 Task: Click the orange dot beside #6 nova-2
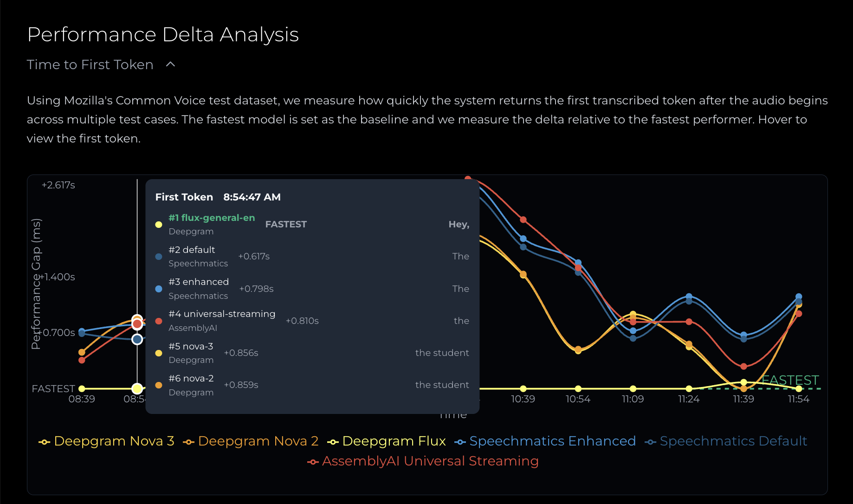tap(159, 385)
